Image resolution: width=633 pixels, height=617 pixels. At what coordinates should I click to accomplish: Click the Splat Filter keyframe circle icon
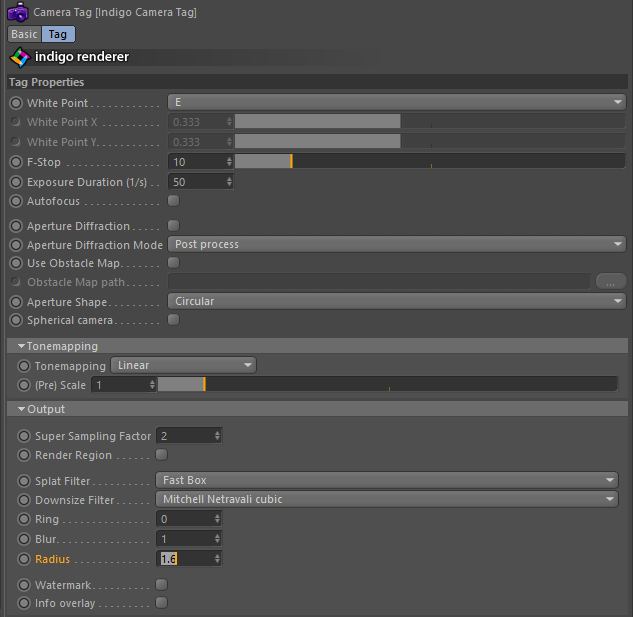pyautogui.click(x=24, y=481)
